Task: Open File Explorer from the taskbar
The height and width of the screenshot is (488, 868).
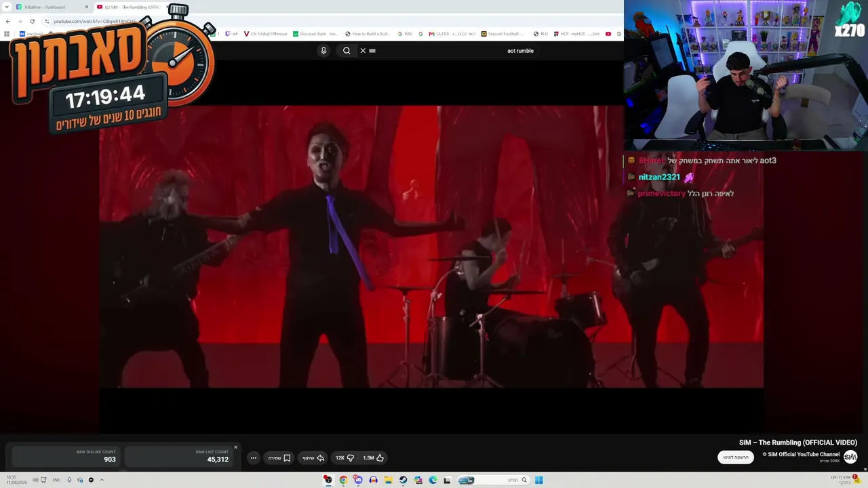Action: [x=388, y=481]
